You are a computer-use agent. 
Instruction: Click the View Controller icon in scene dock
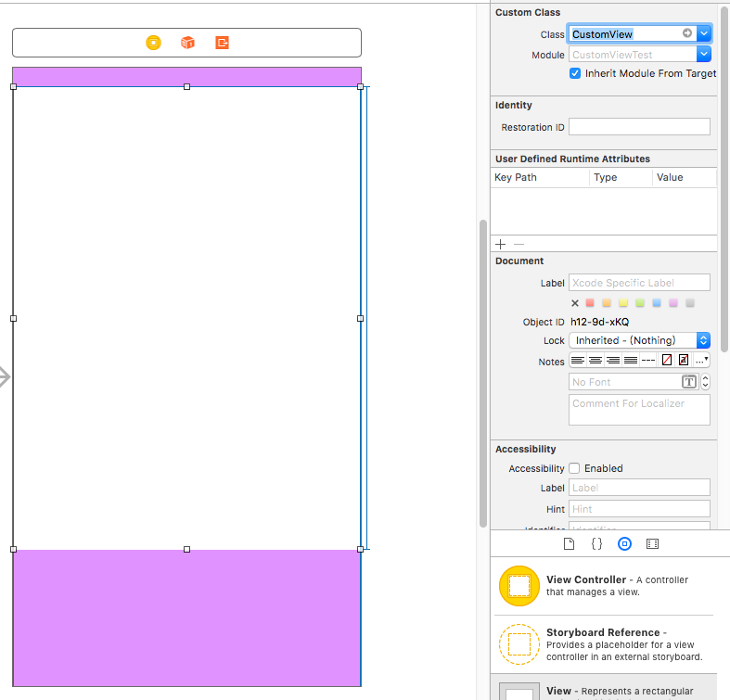[x=154, y=43]
